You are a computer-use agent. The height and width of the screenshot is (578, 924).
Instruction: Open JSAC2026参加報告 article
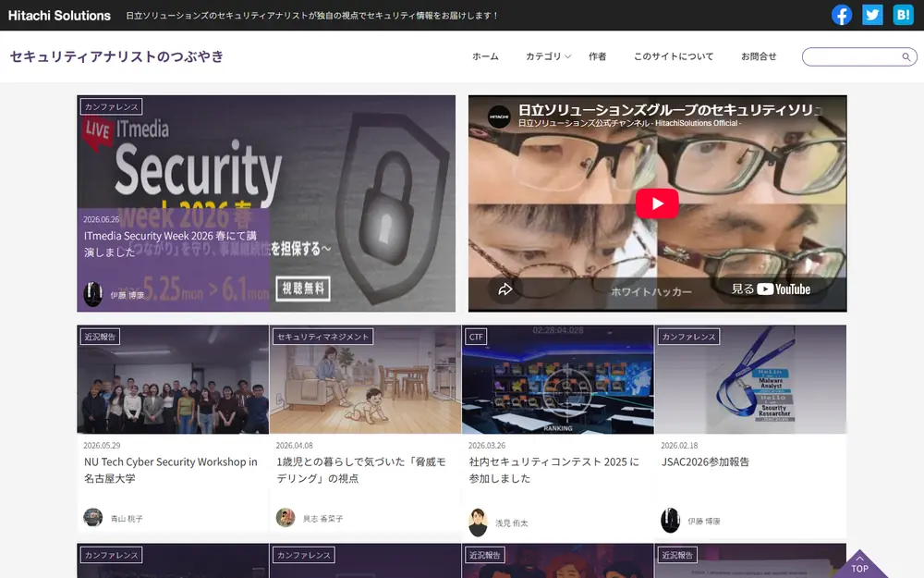click(705, 461)
